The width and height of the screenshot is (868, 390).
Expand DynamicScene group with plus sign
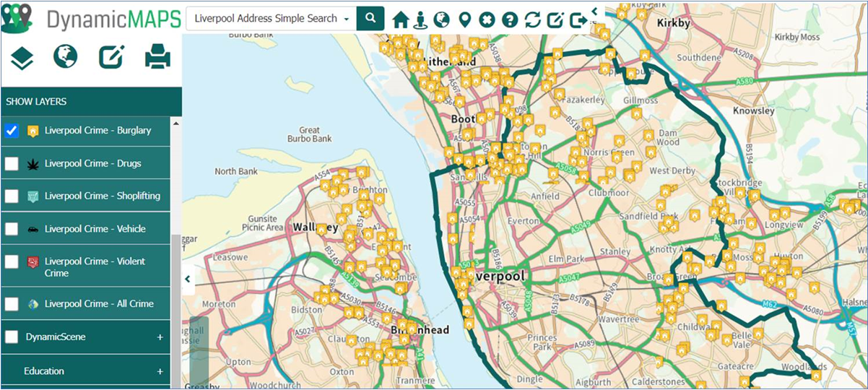tap(160, 337)
